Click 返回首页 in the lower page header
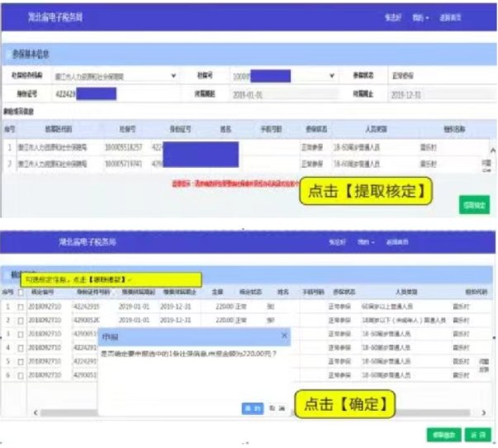 tap(399, 242)
